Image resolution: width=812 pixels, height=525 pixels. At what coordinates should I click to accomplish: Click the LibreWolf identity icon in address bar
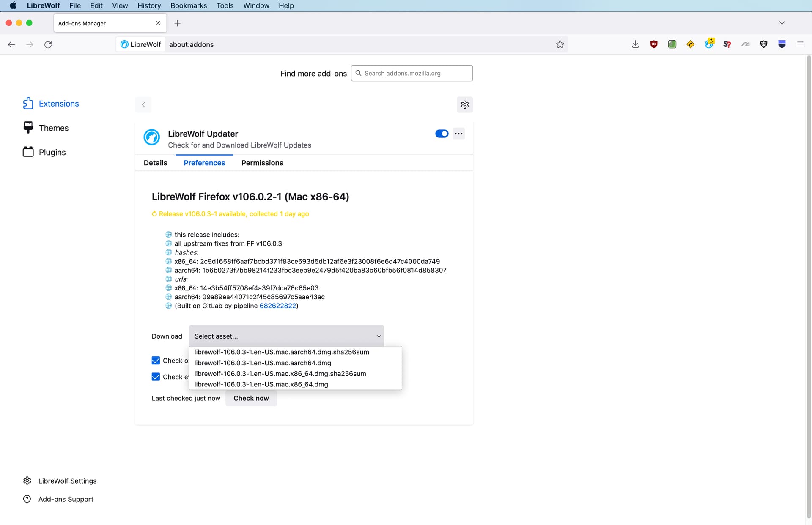141,44
